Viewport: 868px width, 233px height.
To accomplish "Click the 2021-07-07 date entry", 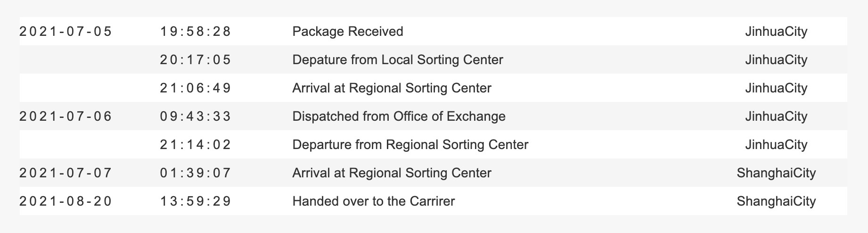I will tap(66, 173).
